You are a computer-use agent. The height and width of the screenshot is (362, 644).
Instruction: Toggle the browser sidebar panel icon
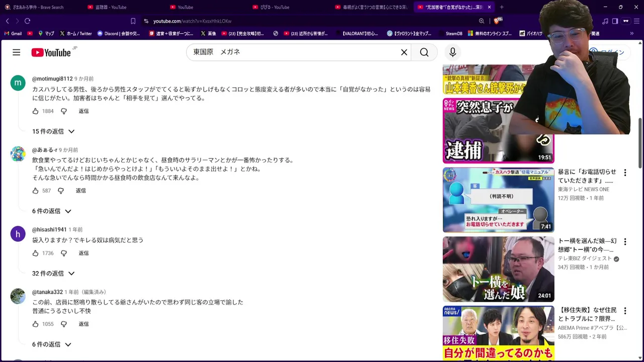615,21
